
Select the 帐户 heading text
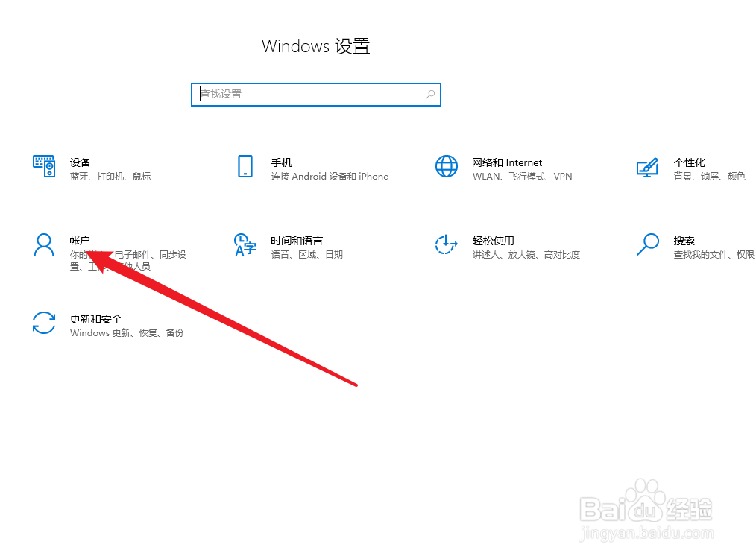pyautogui.click(x=80, y=241)
